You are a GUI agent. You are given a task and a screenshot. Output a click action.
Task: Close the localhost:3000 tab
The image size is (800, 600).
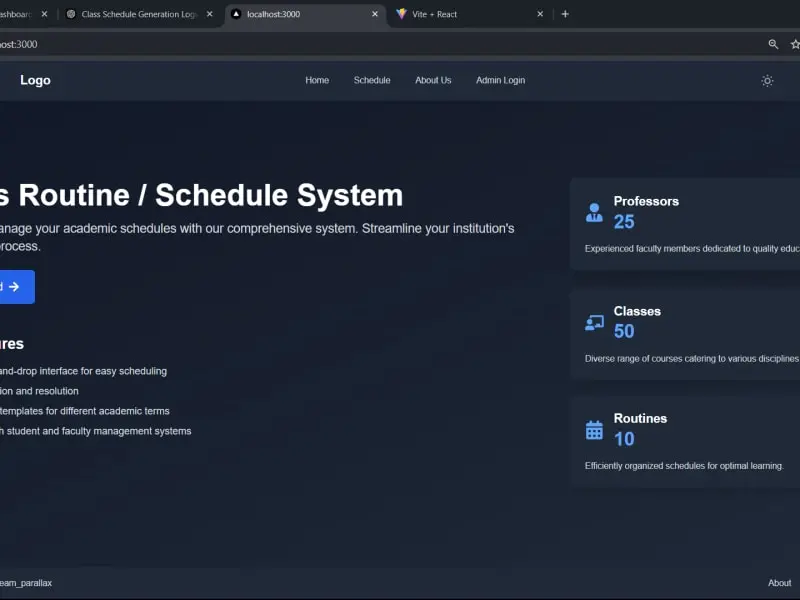[375, 14]
